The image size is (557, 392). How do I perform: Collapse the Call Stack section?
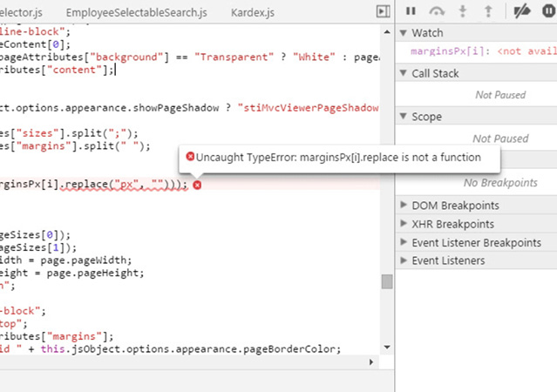point(404,74)
